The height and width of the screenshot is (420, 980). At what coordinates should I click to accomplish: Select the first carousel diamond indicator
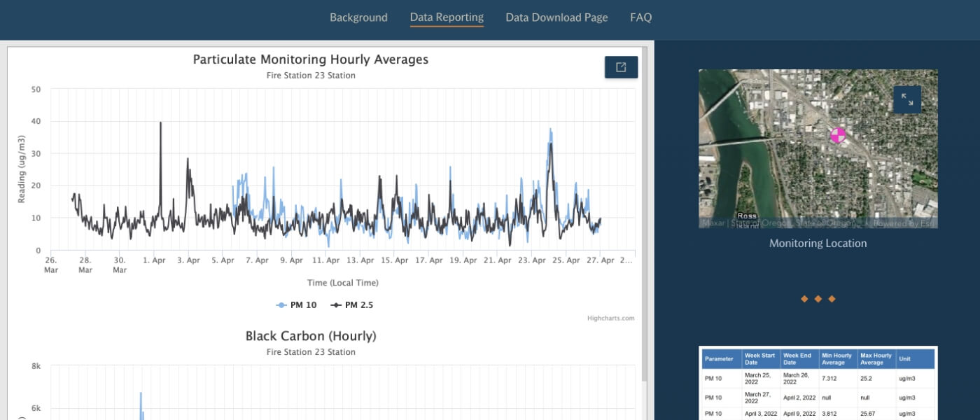[x=804, y=299]
